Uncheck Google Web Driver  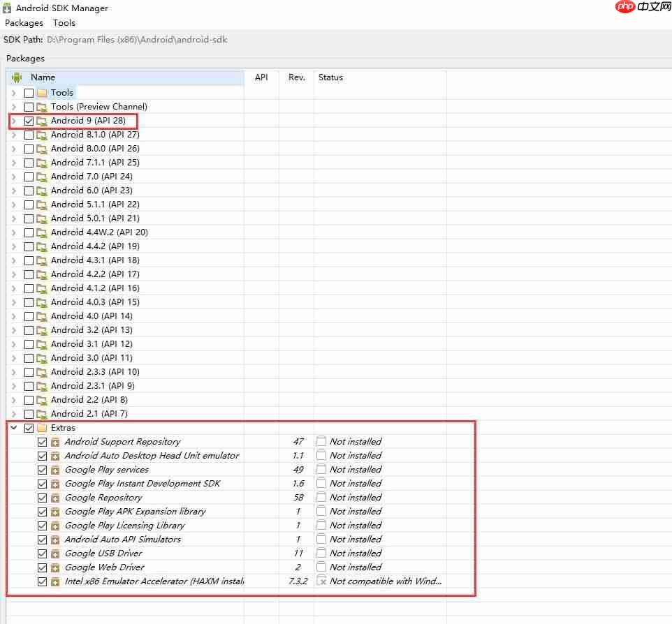42,567
